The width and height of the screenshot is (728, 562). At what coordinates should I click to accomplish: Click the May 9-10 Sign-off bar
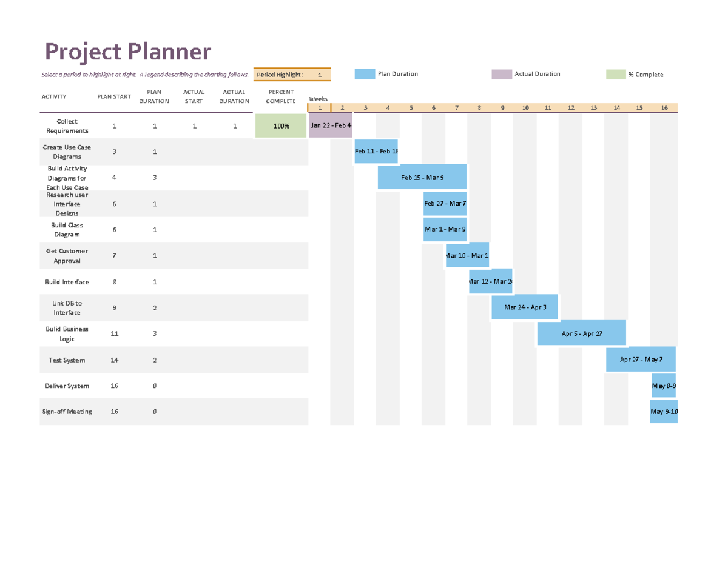point(664,412)
